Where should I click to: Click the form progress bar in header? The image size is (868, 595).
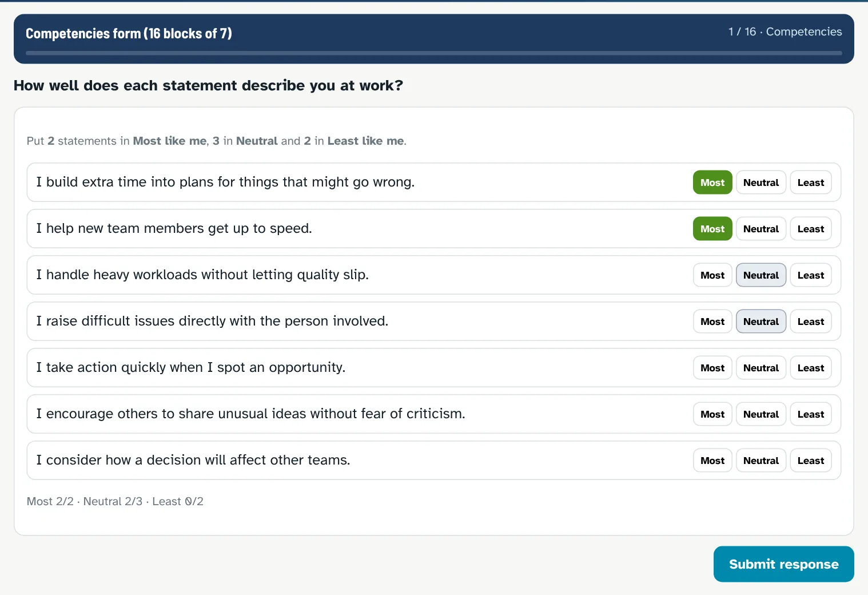point(434,53)
